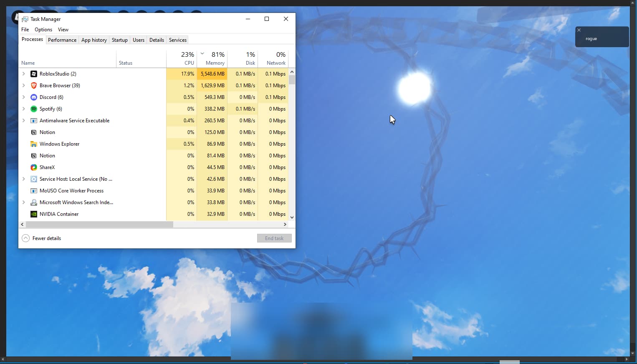Open the Startup tab
This screenshot has width=637, height=364.
point(119,40)
